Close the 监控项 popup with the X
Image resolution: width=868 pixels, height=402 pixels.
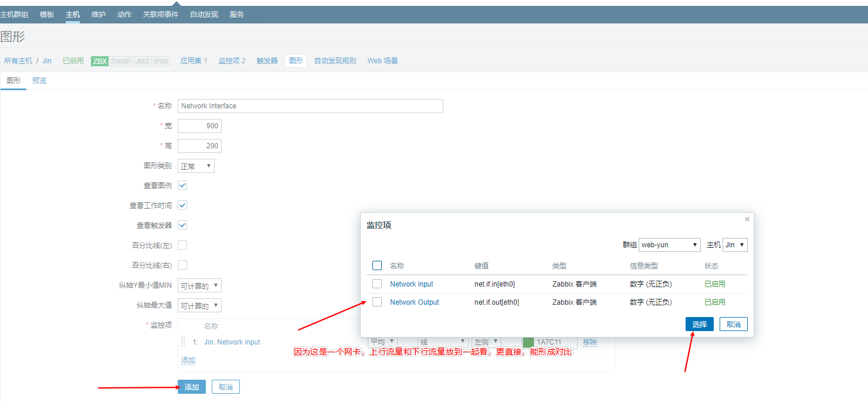747,219
